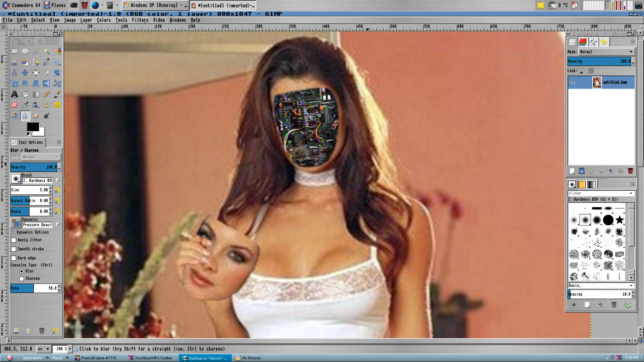644x362 pixels.
Task: Select the Ink tool
Action: pos(36,105)
